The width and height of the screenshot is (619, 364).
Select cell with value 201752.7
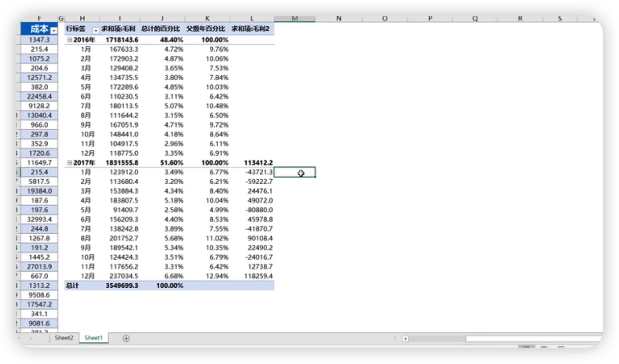pos(120,238)
